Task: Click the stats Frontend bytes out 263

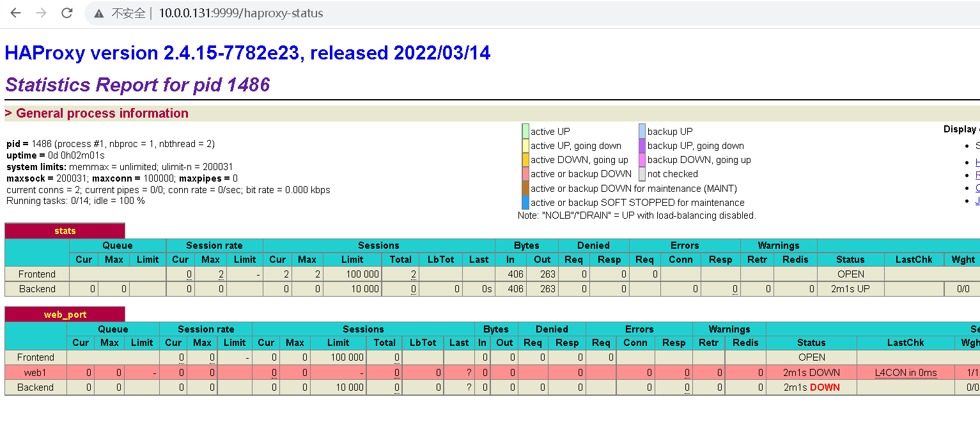Action: click(x=547, y=274)
